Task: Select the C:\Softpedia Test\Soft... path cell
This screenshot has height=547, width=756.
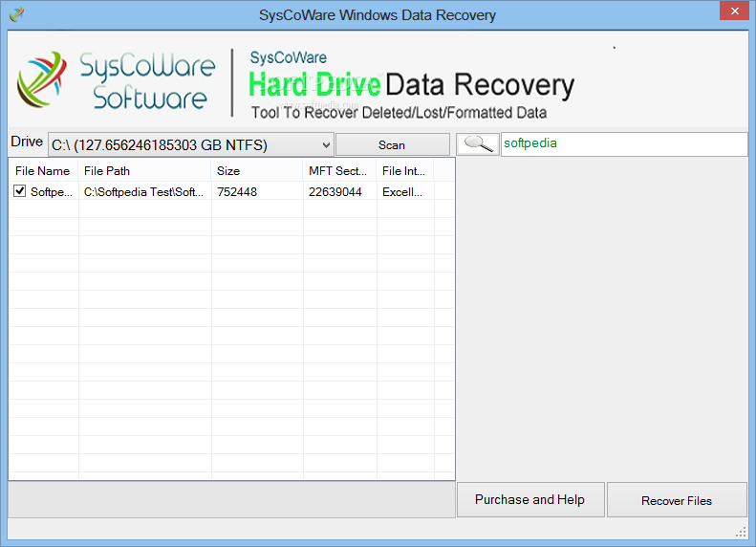Action: point(144,191)
